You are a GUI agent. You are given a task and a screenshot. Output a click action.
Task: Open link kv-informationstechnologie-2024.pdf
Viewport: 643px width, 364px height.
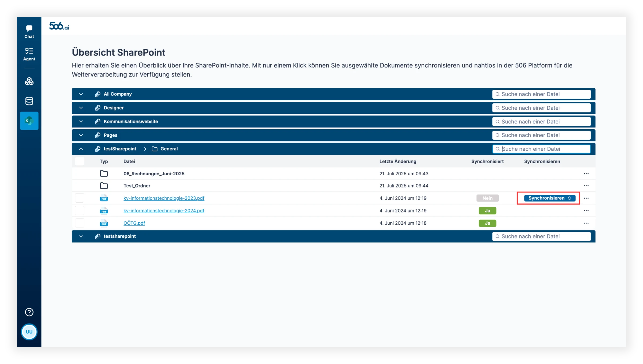(x=164, y=211)
